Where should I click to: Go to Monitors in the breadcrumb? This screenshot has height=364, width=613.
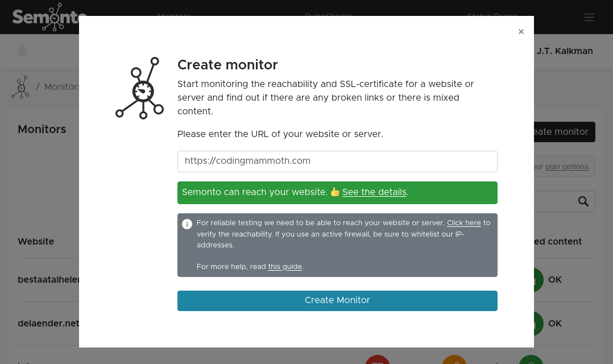[x=61, y=87]
